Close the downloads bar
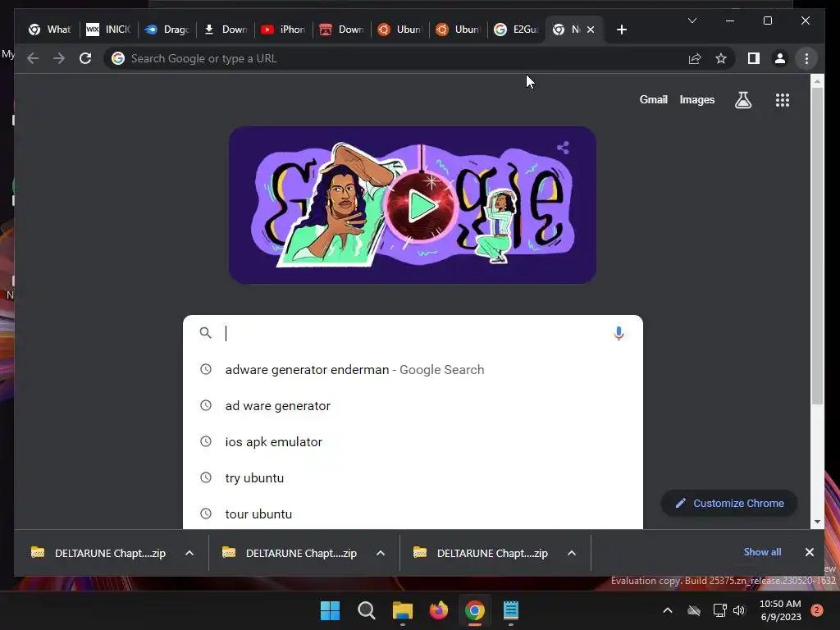 tap(809, 552)
